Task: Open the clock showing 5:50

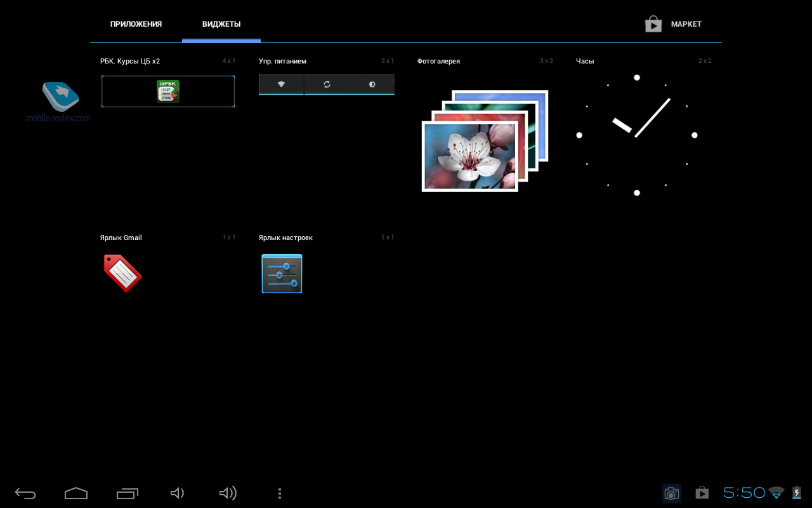Action: 743,493
